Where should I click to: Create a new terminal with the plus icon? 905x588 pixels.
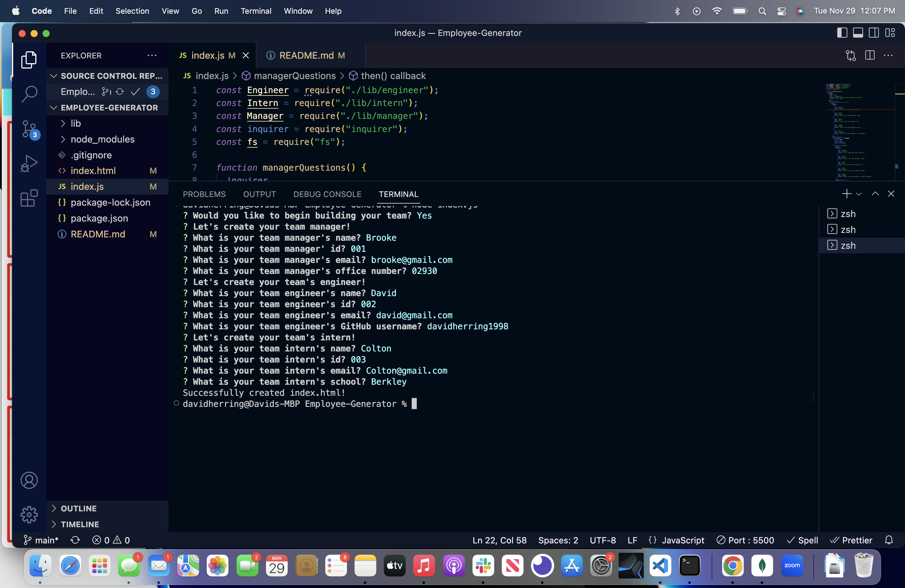[847, 194]
